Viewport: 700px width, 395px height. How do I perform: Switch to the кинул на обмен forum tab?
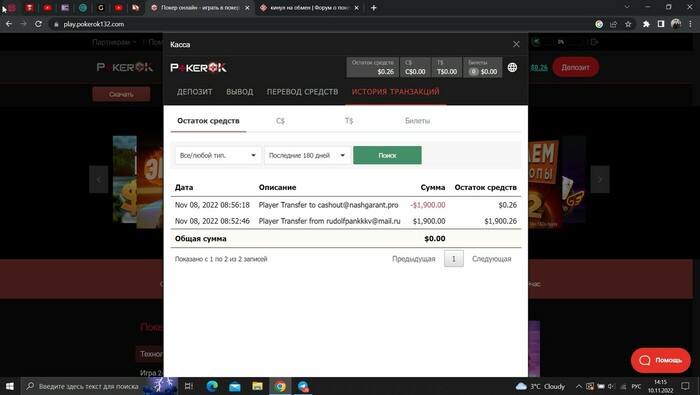pos(310,8)
